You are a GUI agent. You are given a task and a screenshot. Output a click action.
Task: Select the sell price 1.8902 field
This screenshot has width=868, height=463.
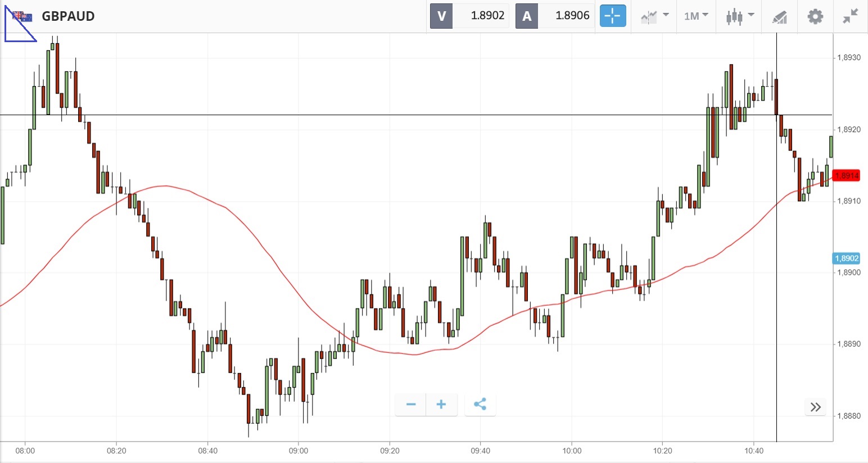[x=481, y=16]
